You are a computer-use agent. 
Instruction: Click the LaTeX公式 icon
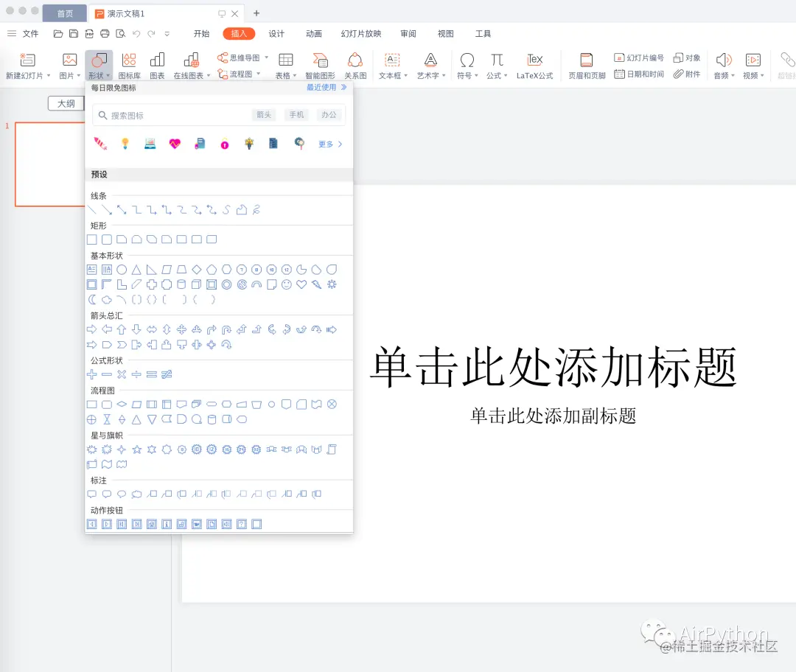[x=534, y=60]
